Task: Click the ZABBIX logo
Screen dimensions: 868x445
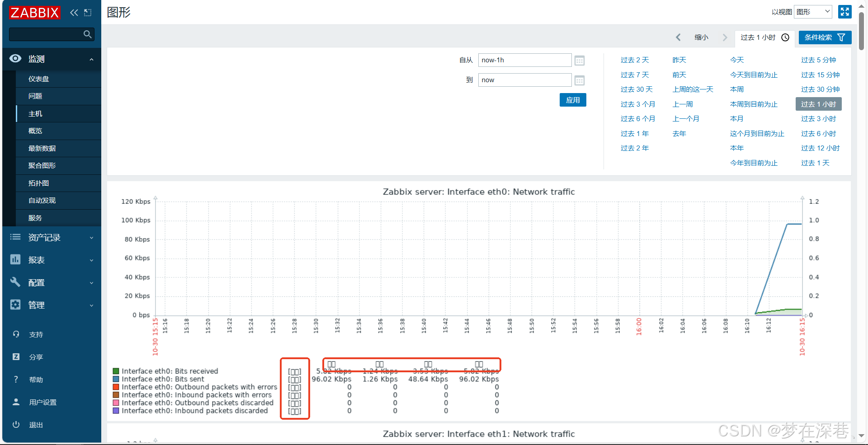Action: pos(34,13)
